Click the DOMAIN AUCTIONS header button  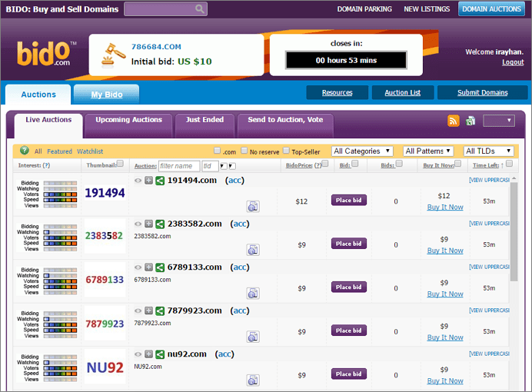point(491,9)
